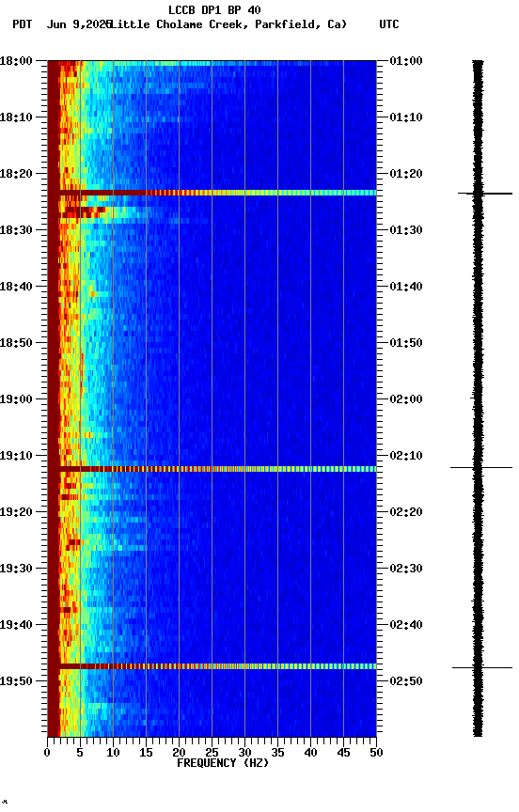This screenshot has width=519, height=812.
Task: Click the 01:40 UTC time label
Action: point(406,287)
